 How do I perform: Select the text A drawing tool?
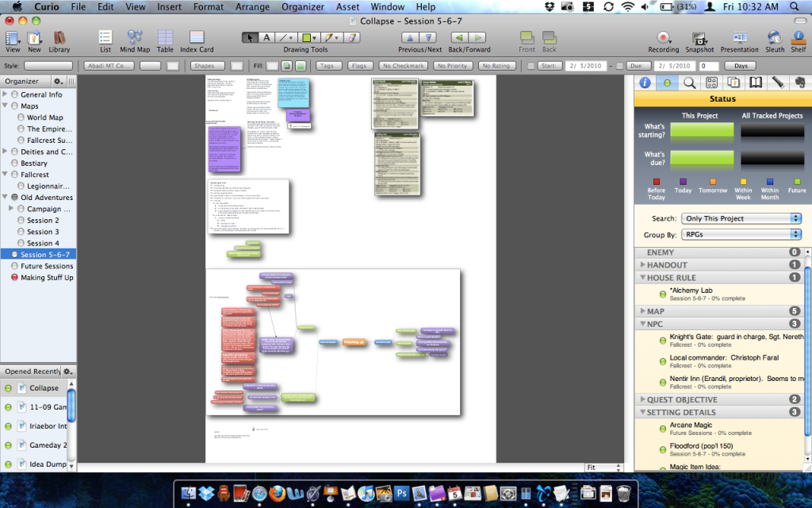tap(266, 38)
